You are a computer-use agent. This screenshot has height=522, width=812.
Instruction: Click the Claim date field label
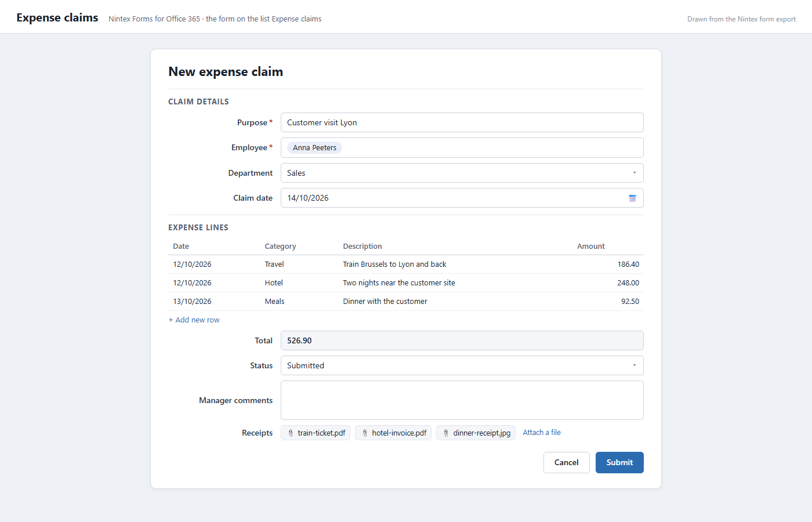click(253, 198)
